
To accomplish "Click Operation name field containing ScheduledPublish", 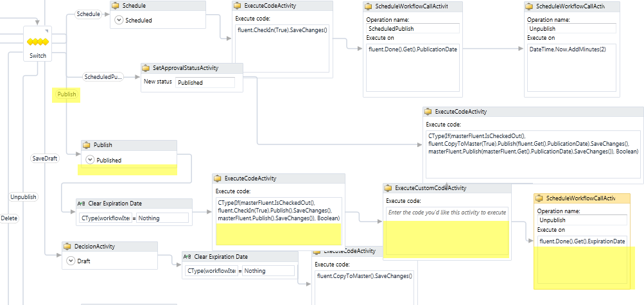I will point(412,29).
